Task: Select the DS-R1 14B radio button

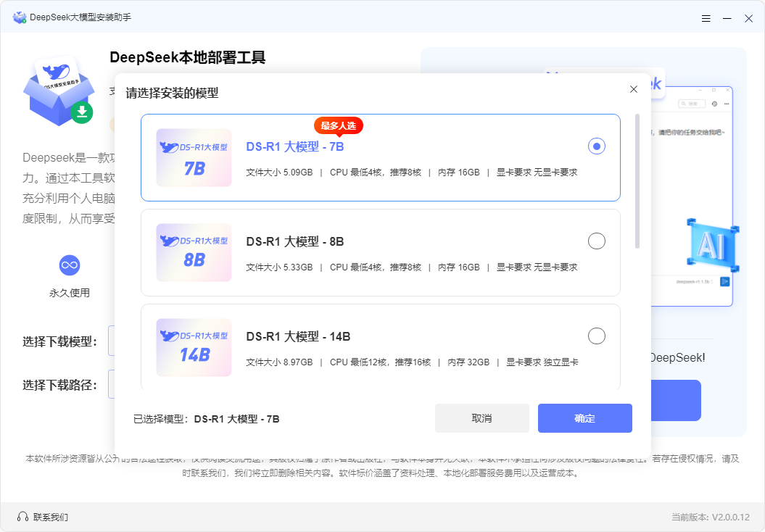Action: [596, 336]
